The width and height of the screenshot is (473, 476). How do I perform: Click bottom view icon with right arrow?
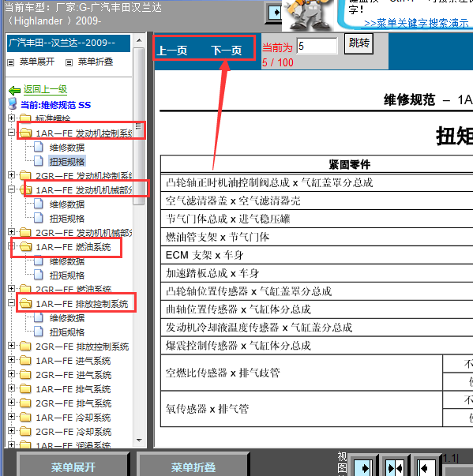coord(362,467)
